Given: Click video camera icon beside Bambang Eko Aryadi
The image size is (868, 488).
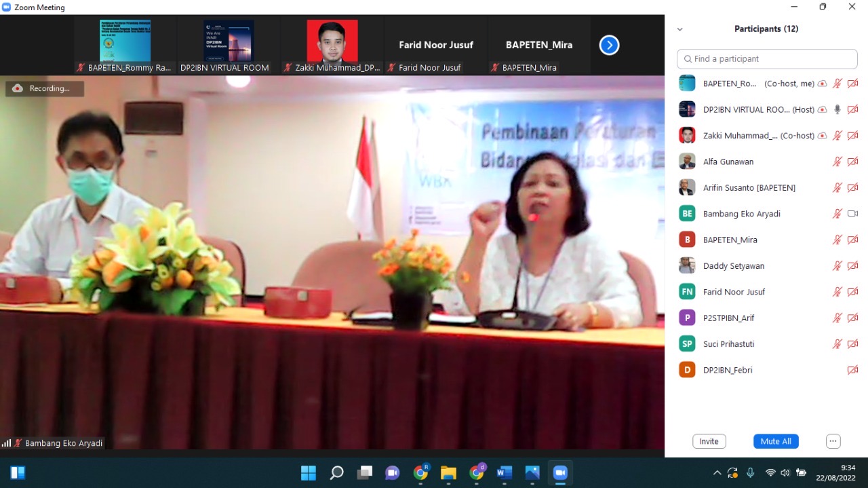Looking at the screenshot, I should (852, 214).
